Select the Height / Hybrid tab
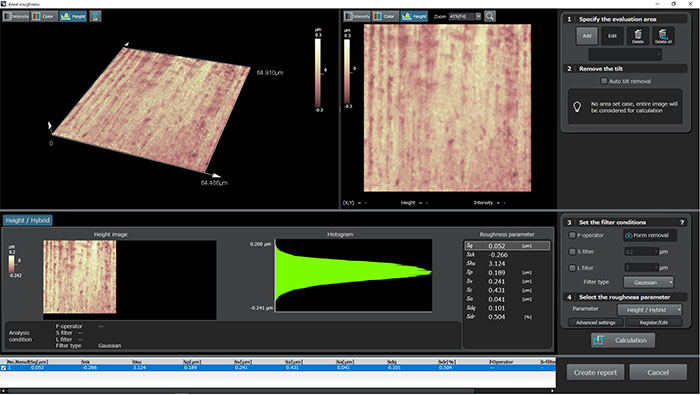700x395 pixels. 28,220
